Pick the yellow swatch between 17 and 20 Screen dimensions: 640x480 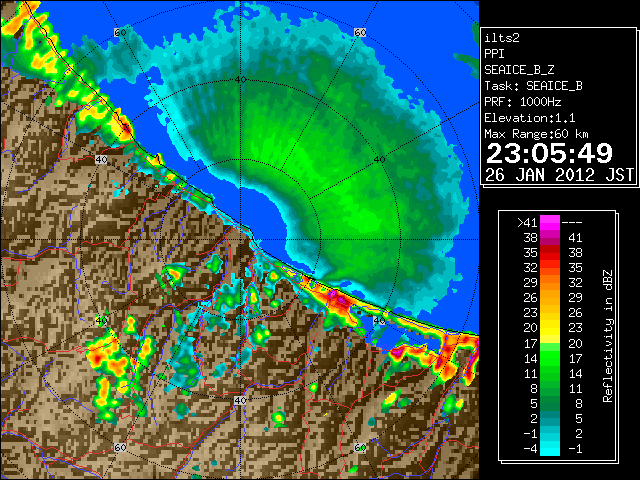click(550, 336)
